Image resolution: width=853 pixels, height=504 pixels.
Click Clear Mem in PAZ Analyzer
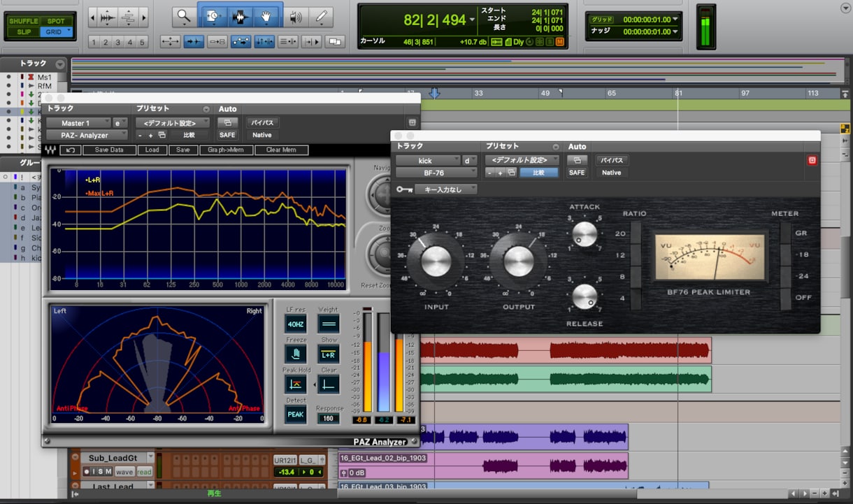click(281, 150)
